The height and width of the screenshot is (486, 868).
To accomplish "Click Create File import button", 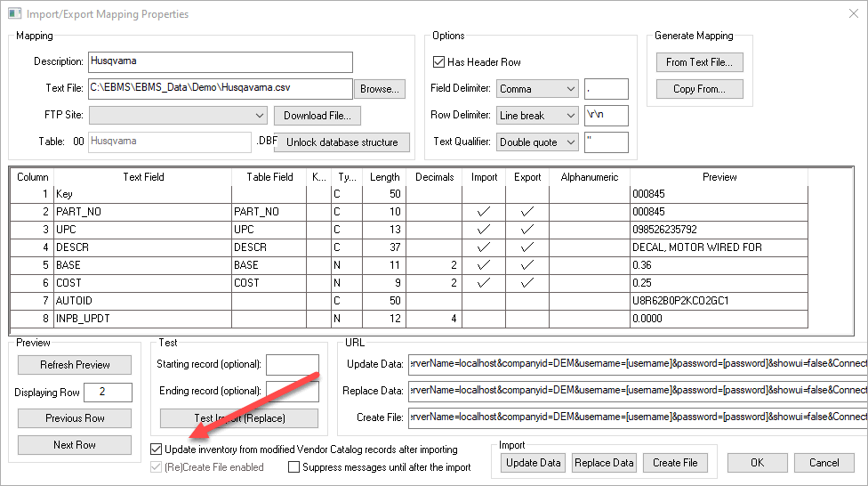I will point(675,463).
